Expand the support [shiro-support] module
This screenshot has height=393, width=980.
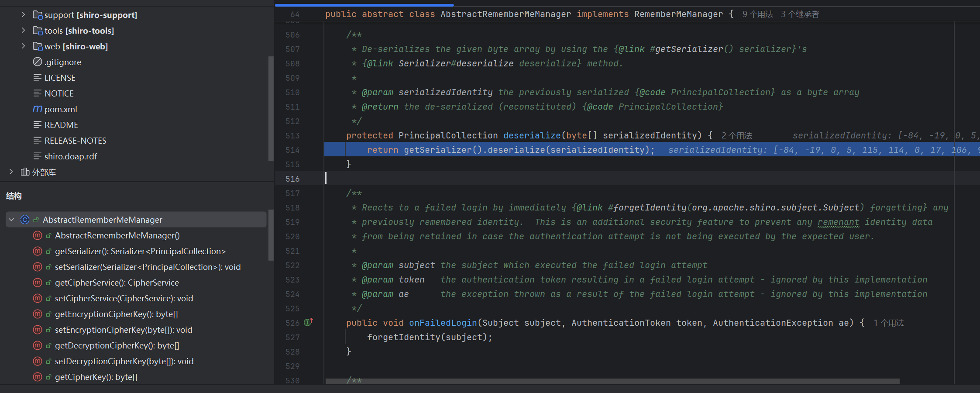point(23,15)
